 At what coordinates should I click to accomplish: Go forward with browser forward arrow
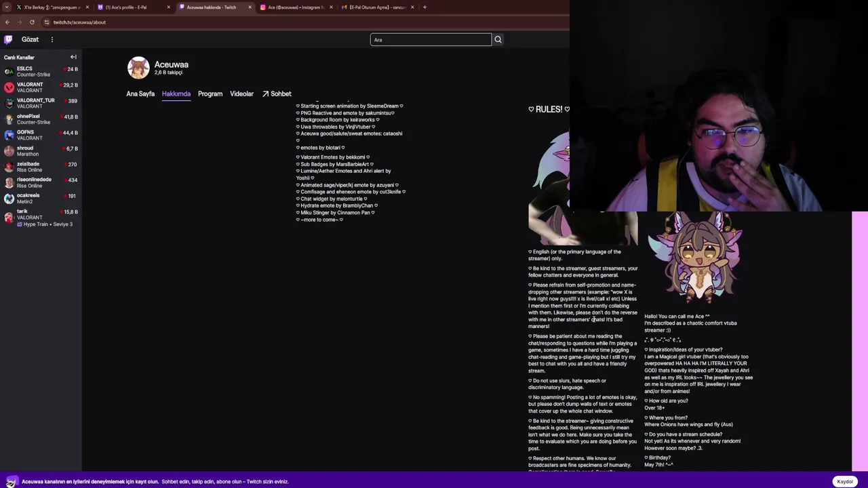click(x=20, y=22)
